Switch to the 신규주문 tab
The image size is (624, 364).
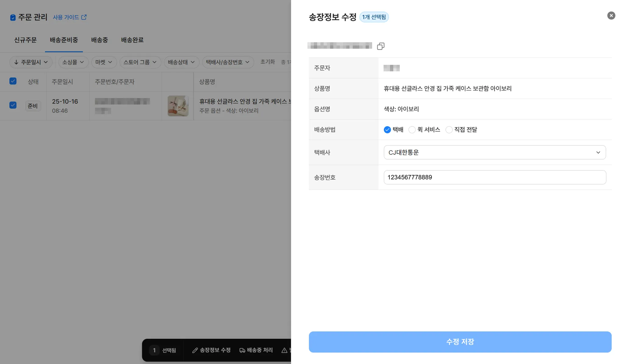point(25,40)
